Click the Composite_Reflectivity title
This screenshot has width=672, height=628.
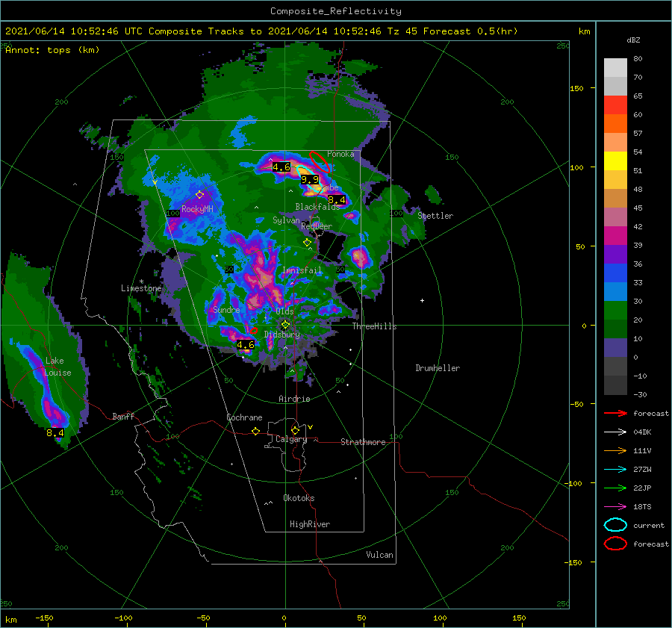(336, 11)
